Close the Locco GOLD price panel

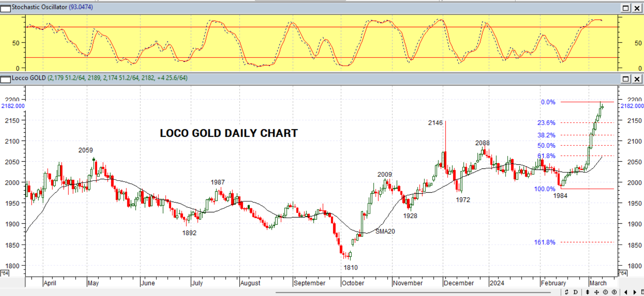coord(637,79)
